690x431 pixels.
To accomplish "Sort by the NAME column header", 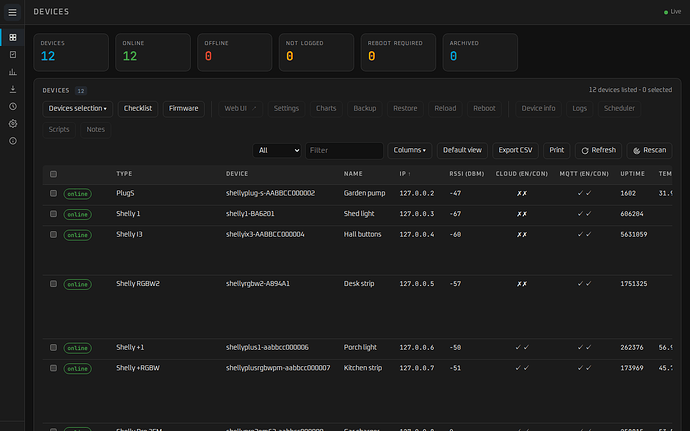I will (x=353, y=174).
